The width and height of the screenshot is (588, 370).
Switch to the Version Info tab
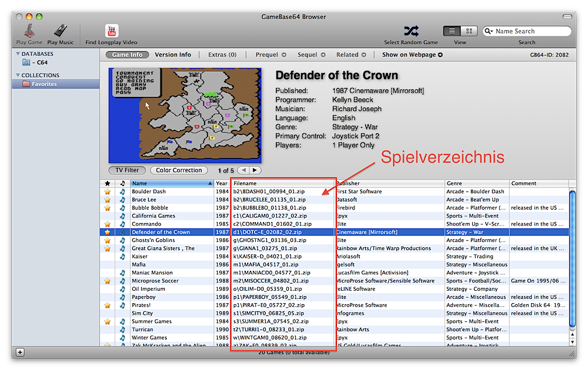(173, 55)
